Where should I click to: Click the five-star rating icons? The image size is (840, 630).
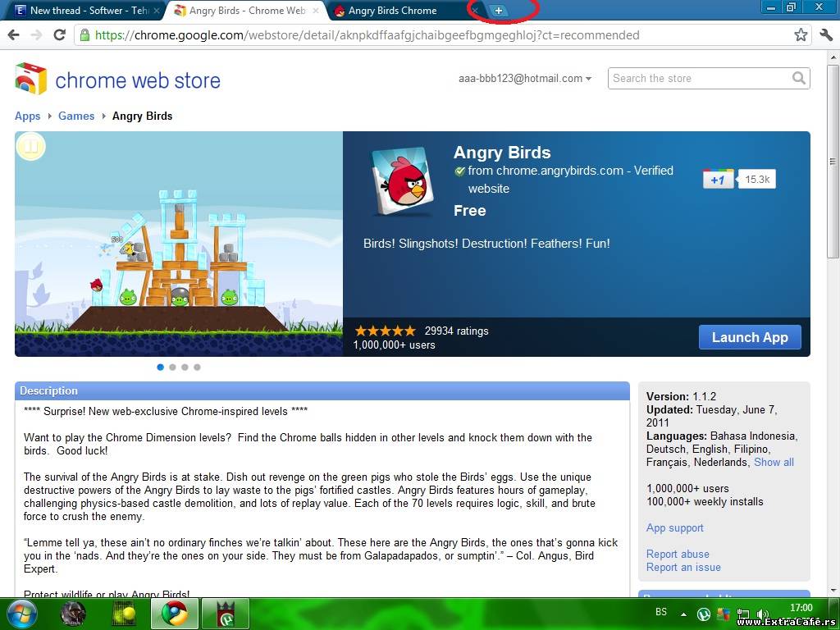(x=386, y=331)
